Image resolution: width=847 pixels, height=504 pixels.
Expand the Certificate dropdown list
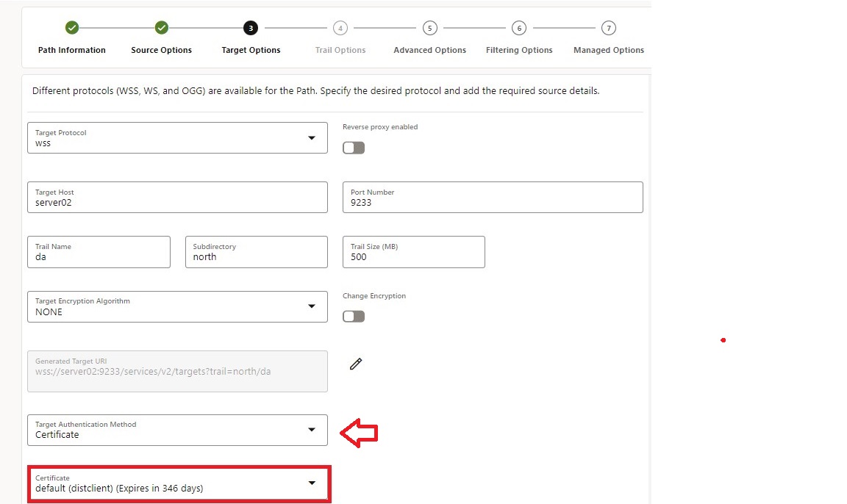[x=312, y=483]
